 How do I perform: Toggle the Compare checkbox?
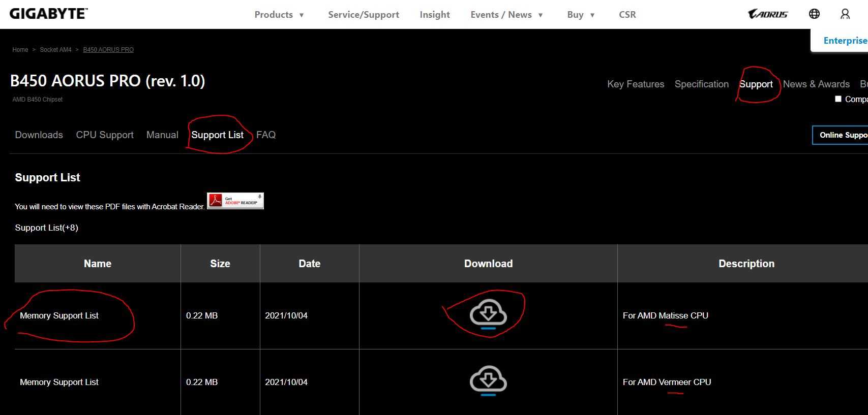[838, 99]
